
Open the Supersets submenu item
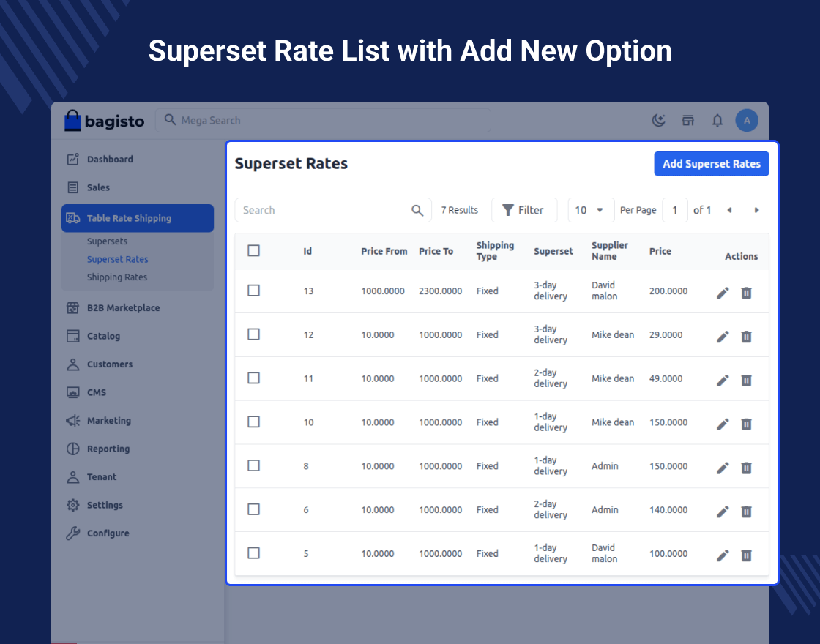[107, 241]
